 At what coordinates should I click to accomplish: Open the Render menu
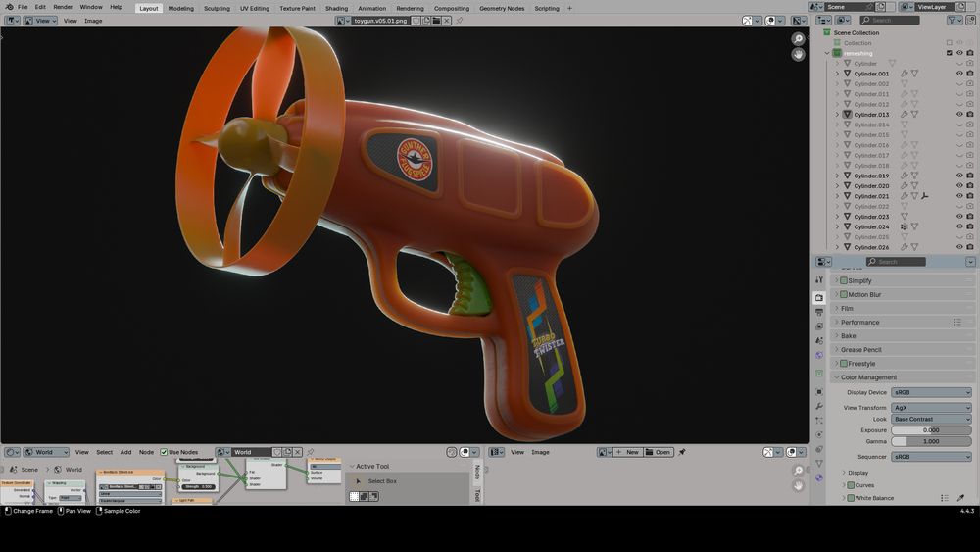click(x=63, y=7)
